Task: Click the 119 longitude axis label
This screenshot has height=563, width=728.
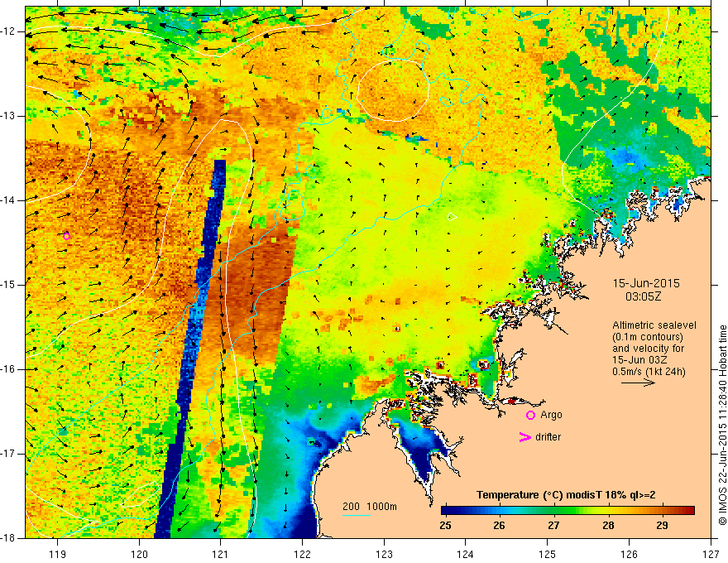Action: click(57, 554)
